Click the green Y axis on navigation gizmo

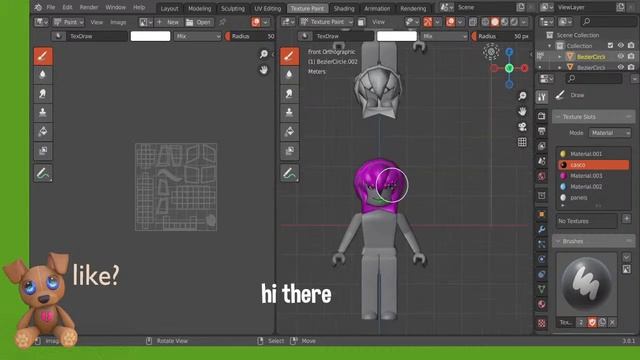[509, 68]
